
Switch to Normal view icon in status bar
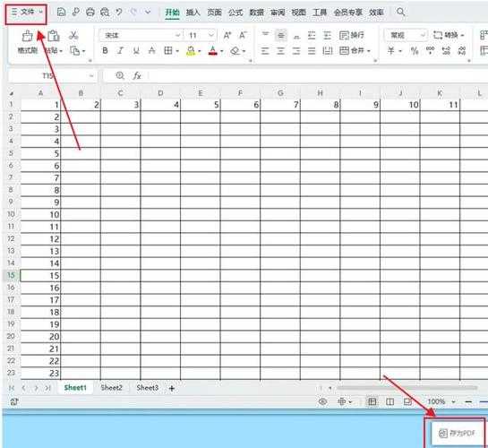[372, 402]
